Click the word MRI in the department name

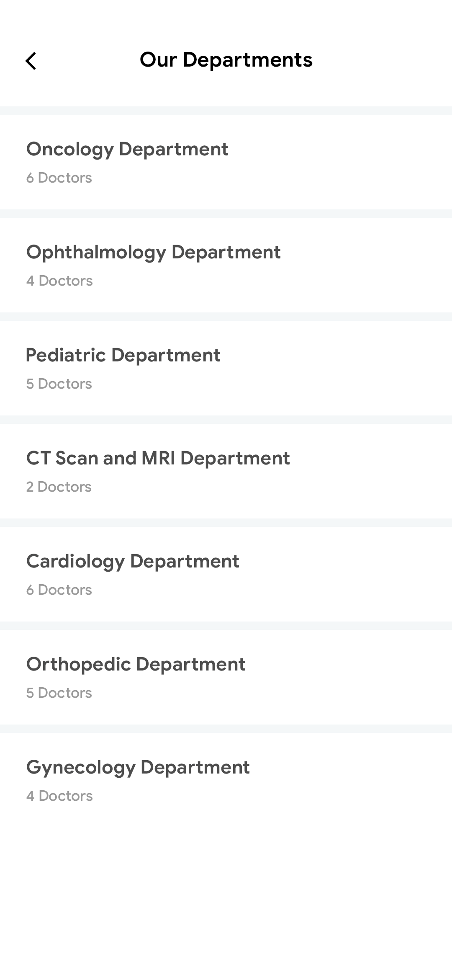[x=158, y=458]
